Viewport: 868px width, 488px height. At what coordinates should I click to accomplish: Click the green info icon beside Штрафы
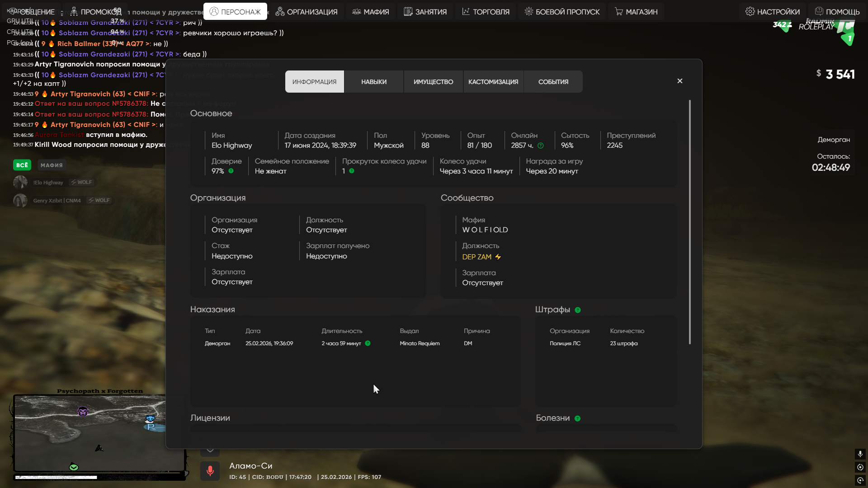coord(577,310)
